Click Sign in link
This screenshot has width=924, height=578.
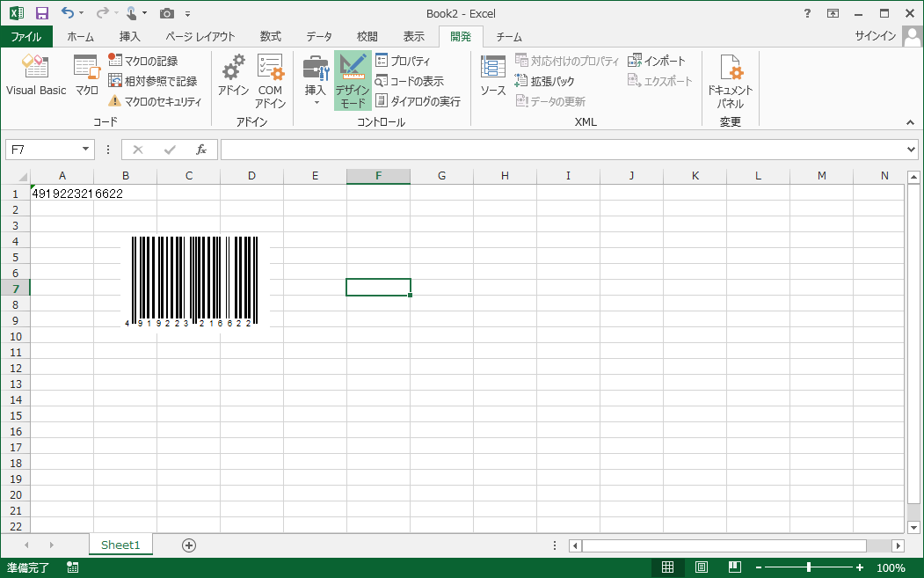876,36
